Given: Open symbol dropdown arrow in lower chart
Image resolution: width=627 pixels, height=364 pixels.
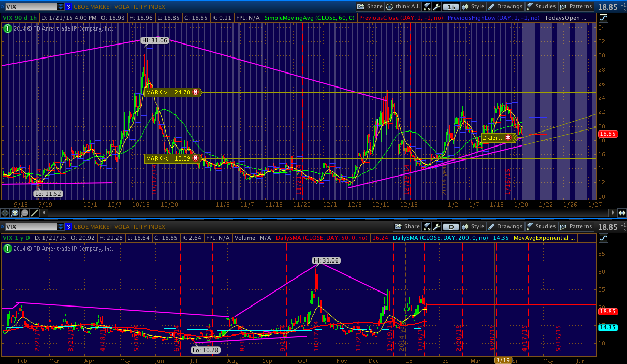Looking at the screenshot, I should (x=61, y=227).
